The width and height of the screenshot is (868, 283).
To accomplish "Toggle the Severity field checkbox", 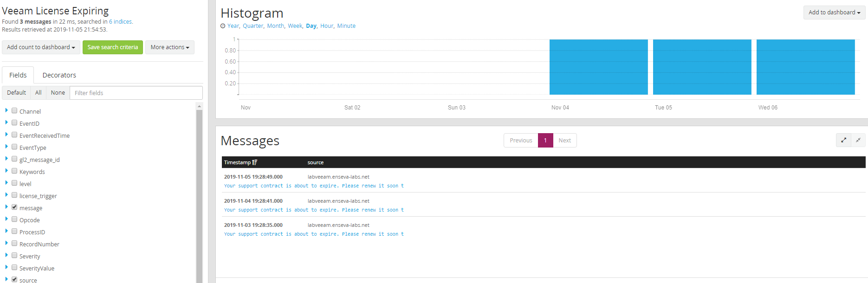I will coord(14,255).
